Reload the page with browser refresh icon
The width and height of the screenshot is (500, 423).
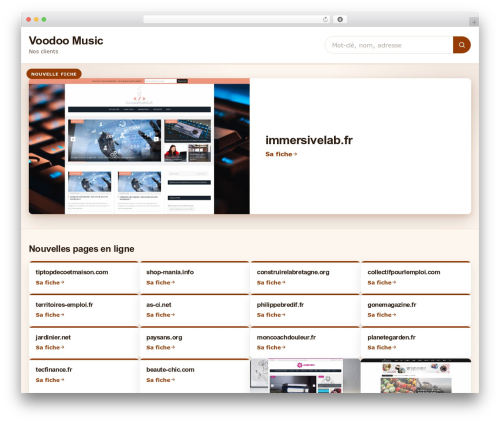[x=325, y=19]
